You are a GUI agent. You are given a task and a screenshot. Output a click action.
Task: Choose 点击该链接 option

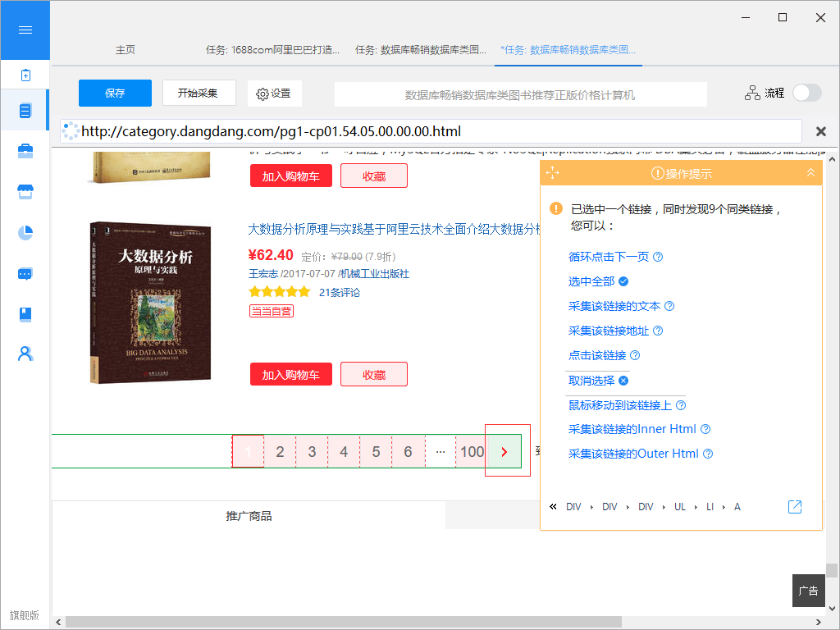(597, 355)
